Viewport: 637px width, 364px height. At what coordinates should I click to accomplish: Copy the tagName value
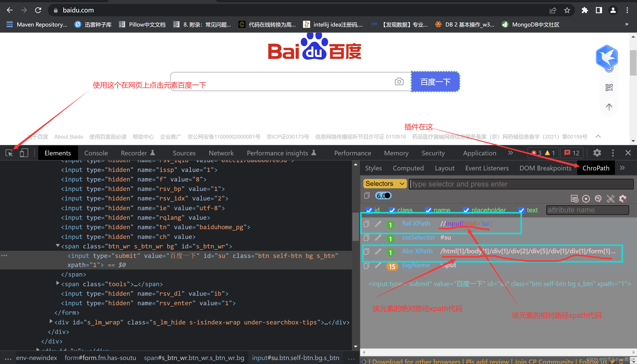(x=366, y=265)
